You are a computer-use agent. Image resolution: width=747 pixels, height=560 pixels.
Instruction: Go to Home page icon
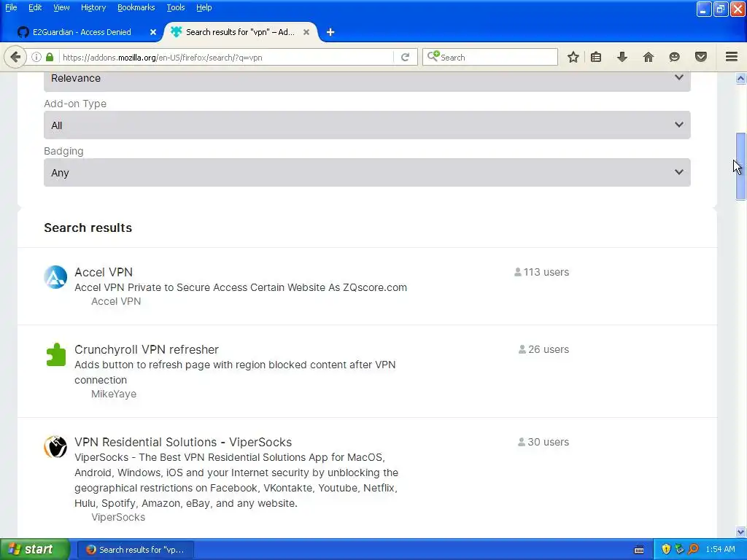648,57
